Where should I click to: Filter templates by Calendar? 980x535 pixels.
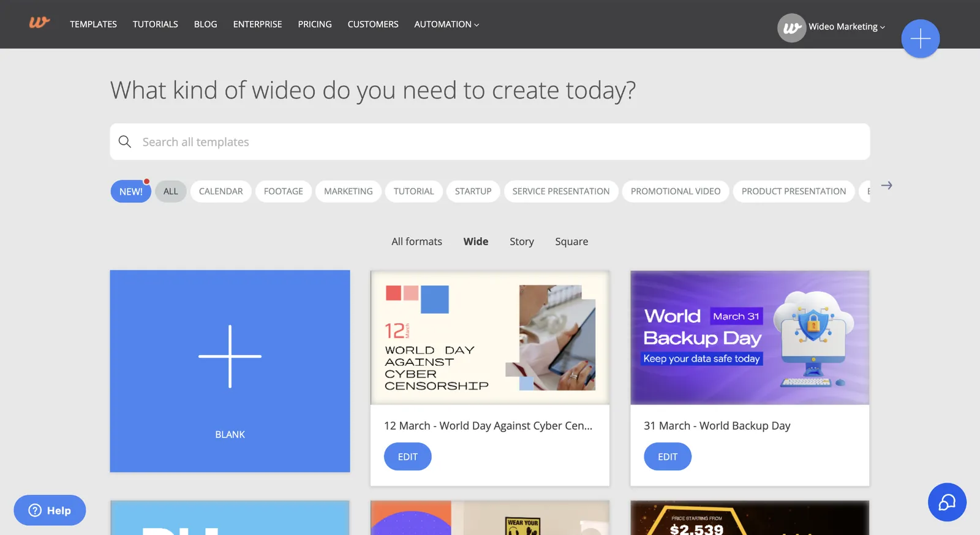click(x=221, y=191)
